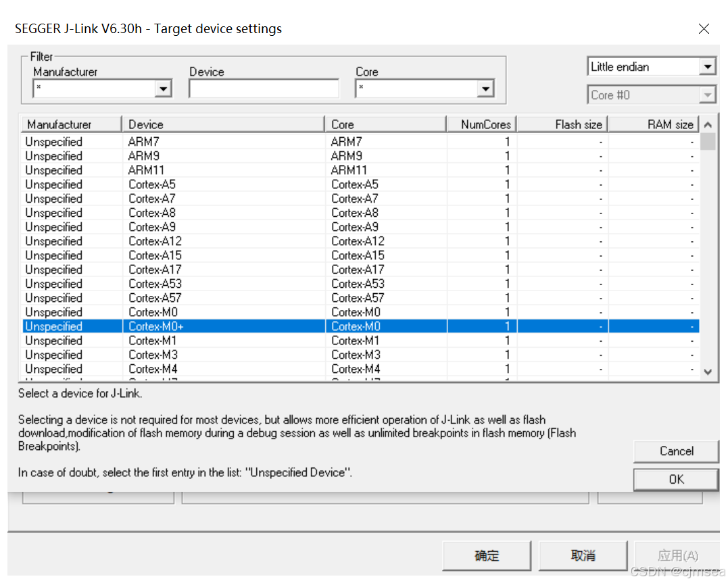The width and height of the screenshot is (728, 583).
Task: Select the Cortex-A9 device row
Action: (361, 227)
